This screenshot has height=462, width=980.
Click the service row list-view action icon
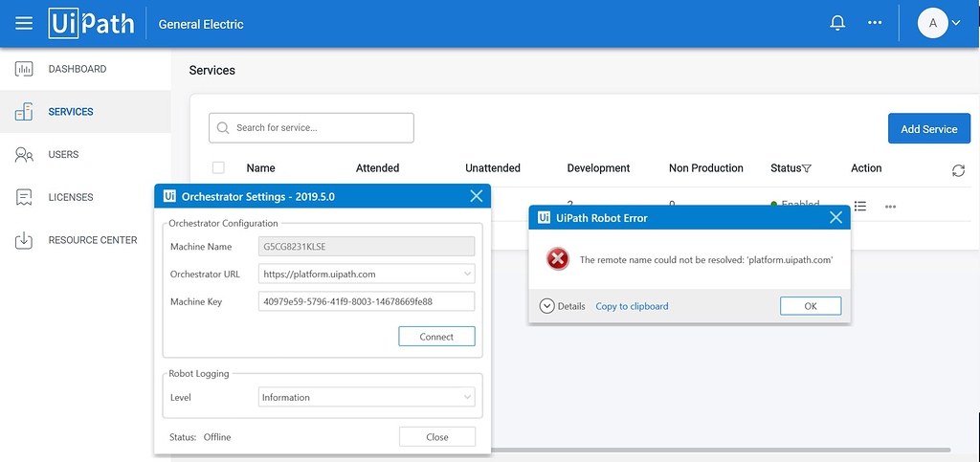pyautogui.click(x=860, y=206)
